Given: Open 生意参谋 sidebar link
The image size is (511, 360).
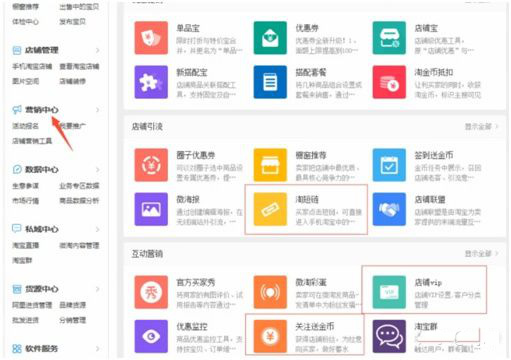Looking at the screenshot, I should [x=25, y=186].
